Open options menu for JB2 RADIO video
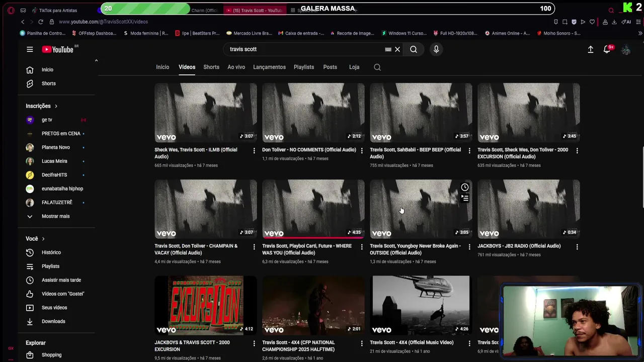 pos(577,247)
